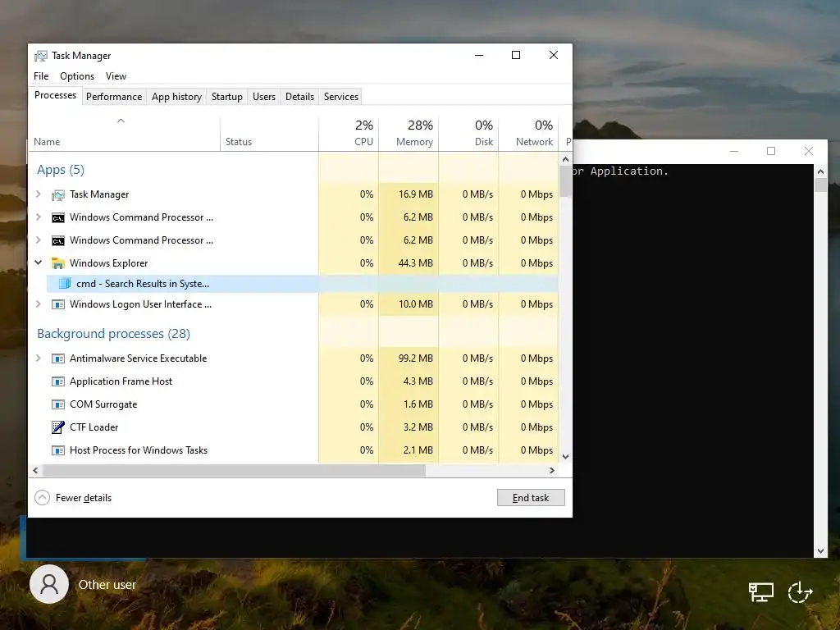The image size is (840, 630).
Task: Sort by the Status column header
Action: 269,135
